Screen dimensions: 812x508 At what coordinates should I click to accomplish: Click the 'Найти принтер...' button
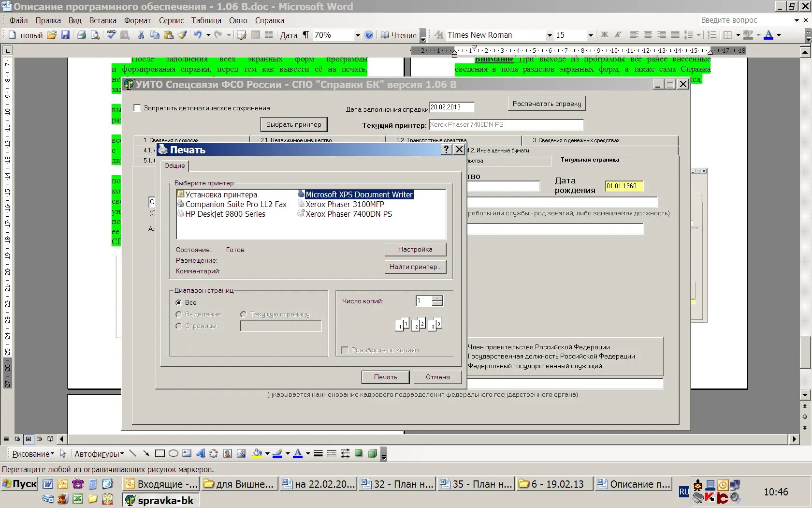click(x=415, y=267)
